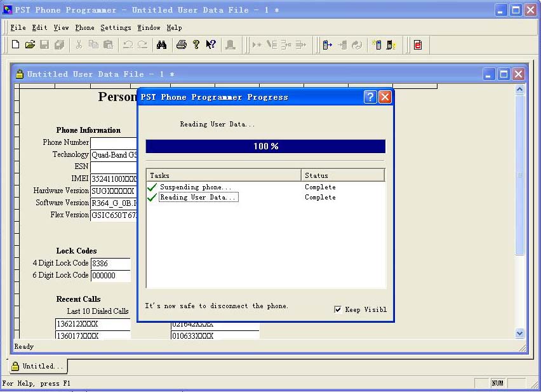The width and height of the screenshot is (541, 392).
Task: Click the binoculars Find icon
Action: point(161,44)
